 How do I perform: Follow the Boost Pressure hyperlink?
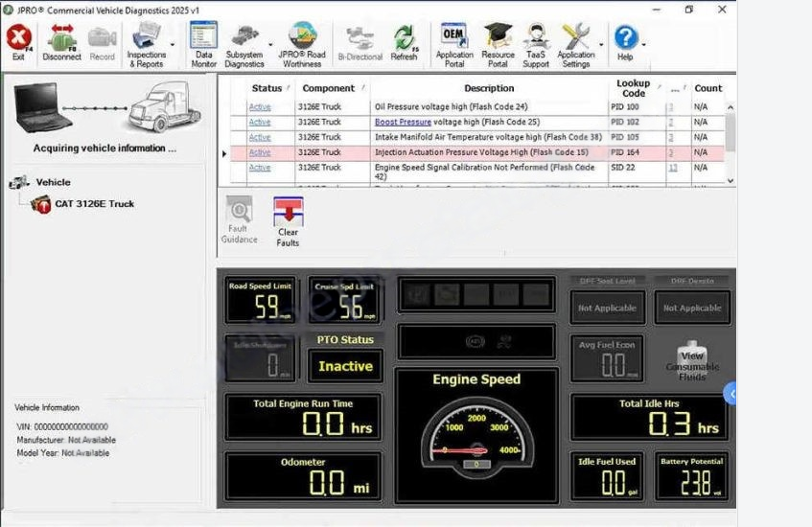point(403,123)
